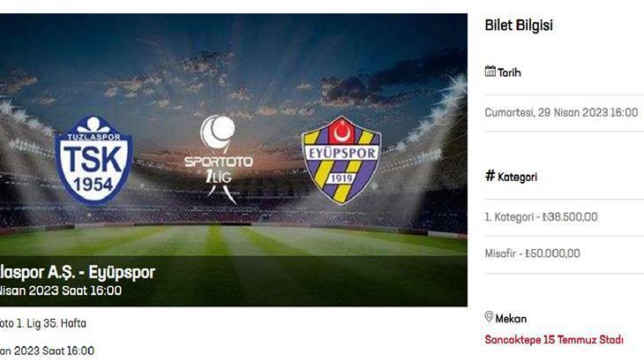Click the Mekan section label
Image resolution: width=644 pixels, height=363 pixels.
(511, 319)
